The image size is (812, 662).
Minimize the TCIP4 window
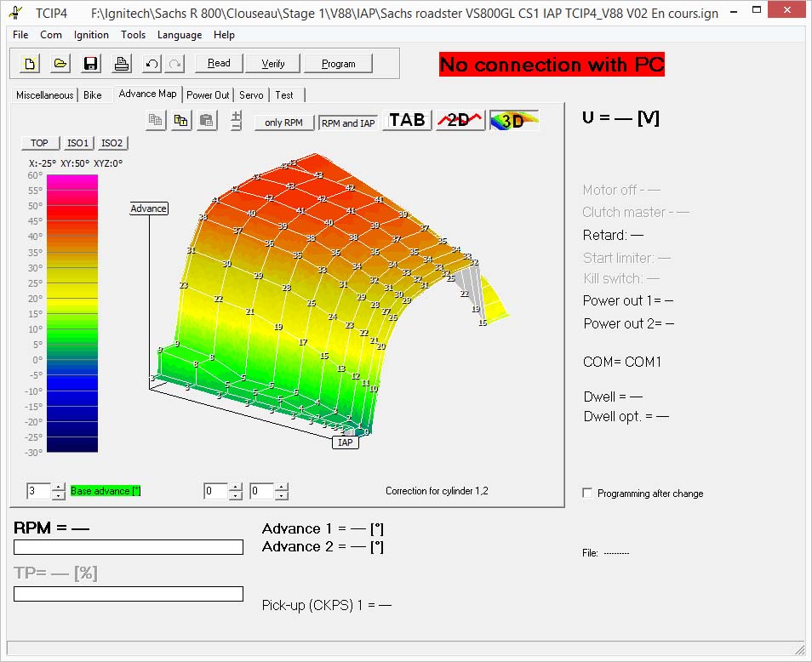tap(734, 11)
